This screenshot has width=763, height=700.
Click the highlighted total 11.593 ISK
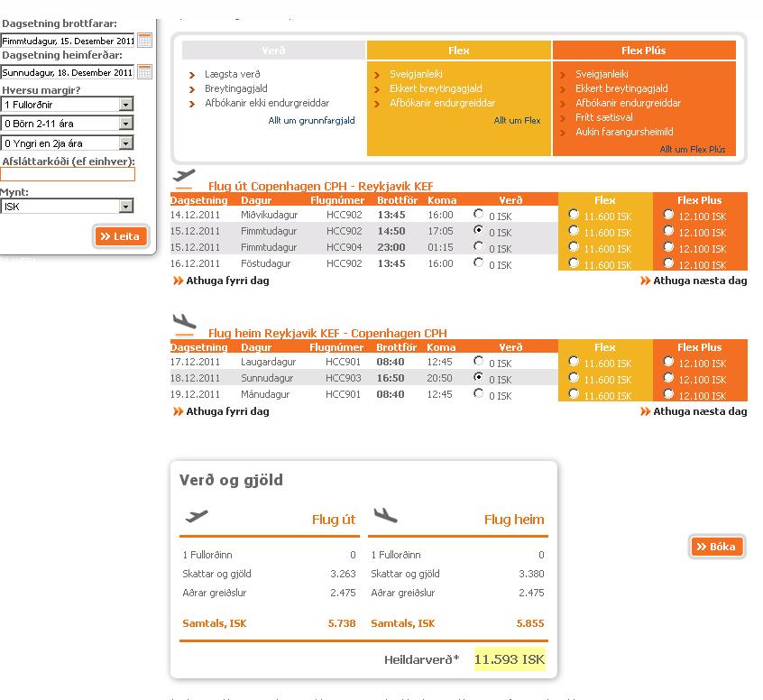[510, 659]
